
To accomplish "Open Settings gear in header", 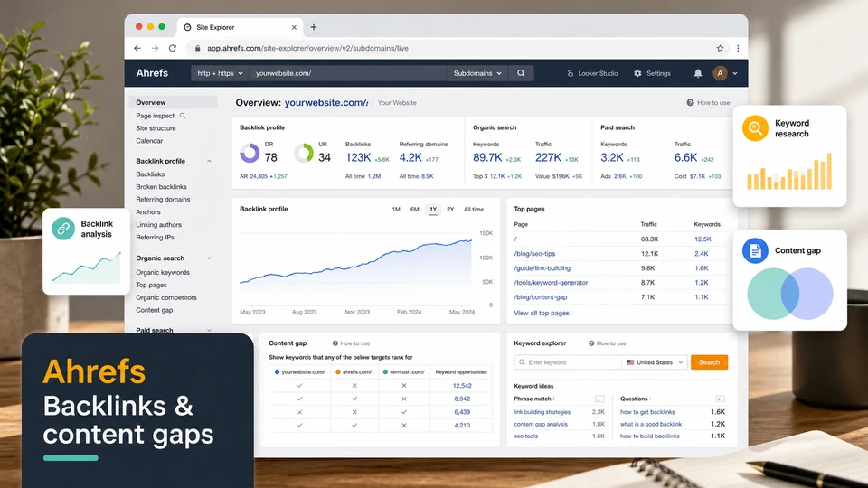I will tap(652, 73).
